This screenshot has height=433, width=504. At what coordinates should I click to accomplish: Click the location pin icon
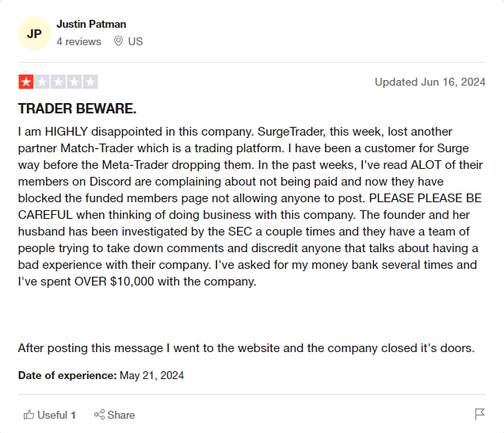point(118,41)
